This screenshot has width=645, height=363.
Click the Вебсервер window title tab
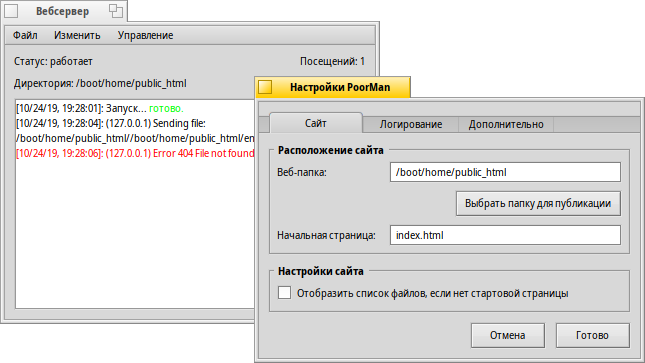click(63, 11)
